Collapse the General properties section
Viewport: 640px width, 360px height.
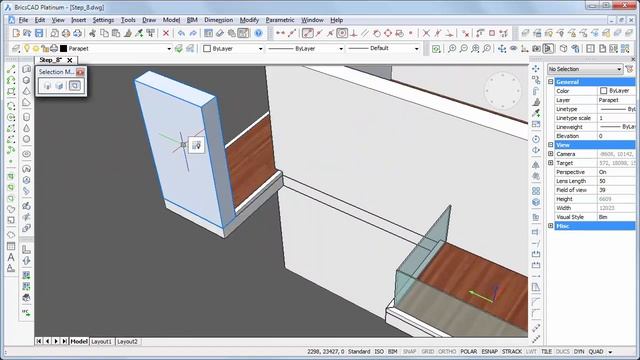tap(551, 82)
